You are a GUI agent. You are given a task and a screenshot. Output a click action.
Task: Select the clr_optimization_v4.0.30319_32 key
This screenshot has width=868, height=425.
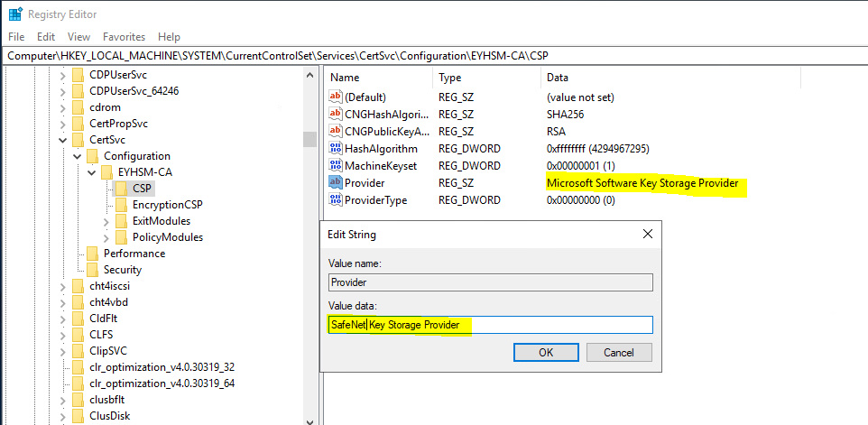click(x=162, y=367)
